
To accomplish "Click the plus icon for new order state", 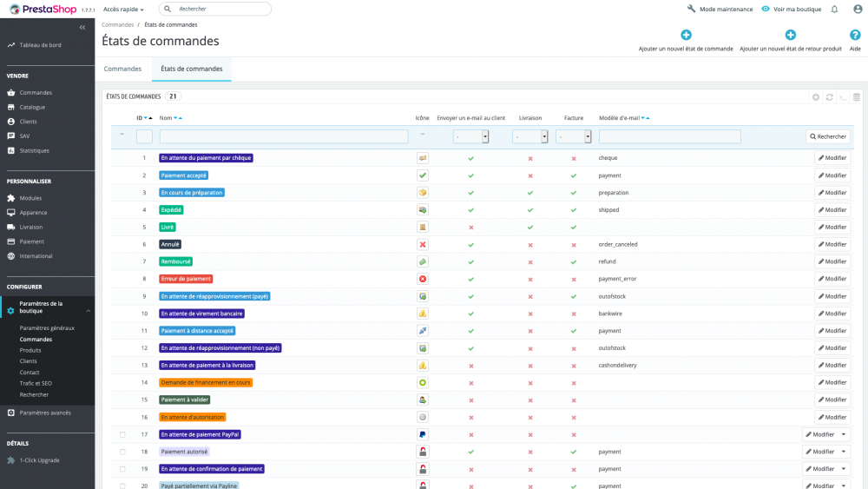I will coord(686,36).
